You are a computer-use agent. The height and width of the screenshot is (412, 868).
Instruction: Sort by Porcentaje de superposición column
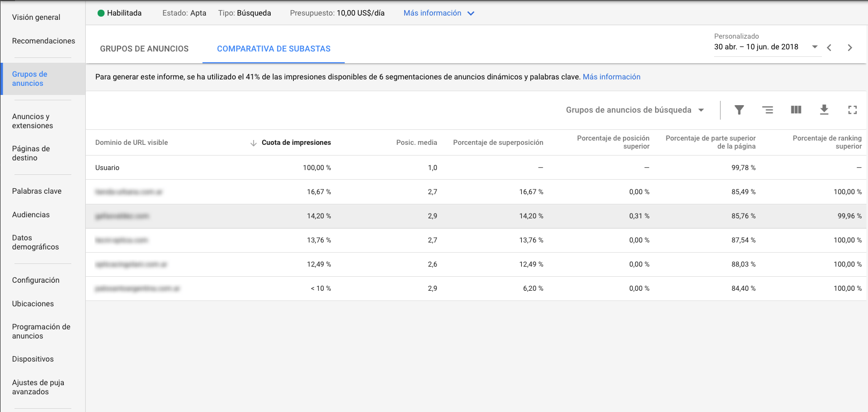click(x=498, y=143)
